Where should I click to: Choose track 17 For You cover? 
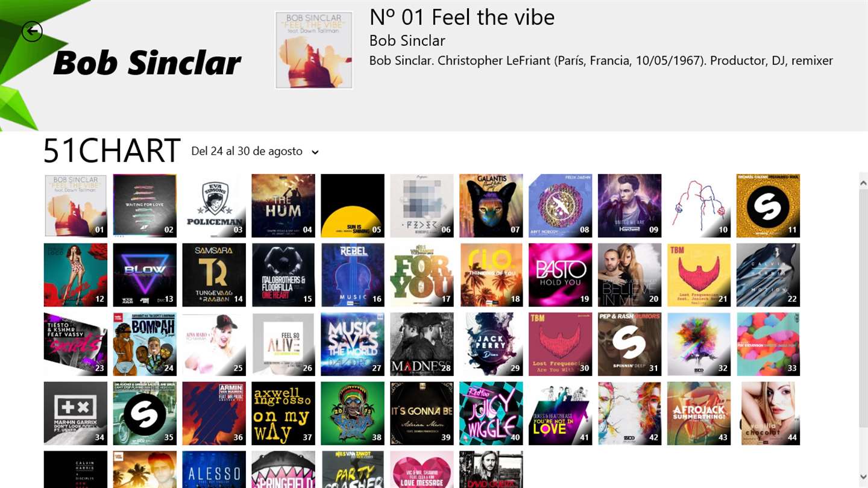coord(422,275)
